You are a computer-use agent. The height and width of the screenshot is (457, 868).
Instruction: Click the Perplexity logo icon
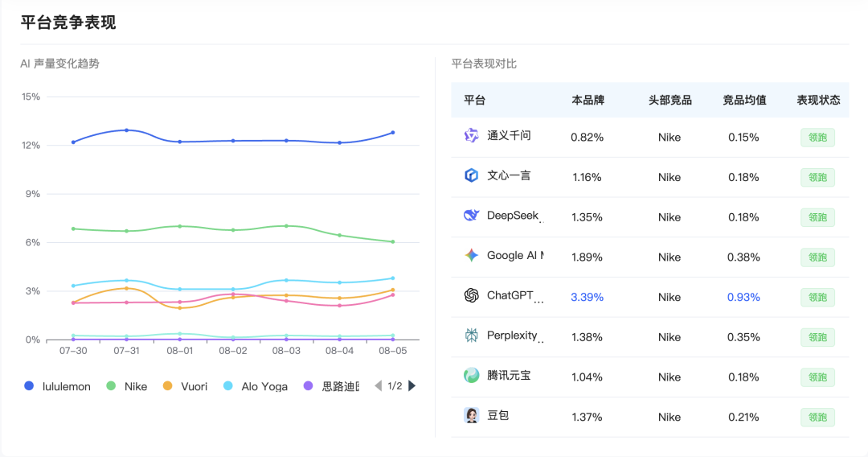[471, 336]
